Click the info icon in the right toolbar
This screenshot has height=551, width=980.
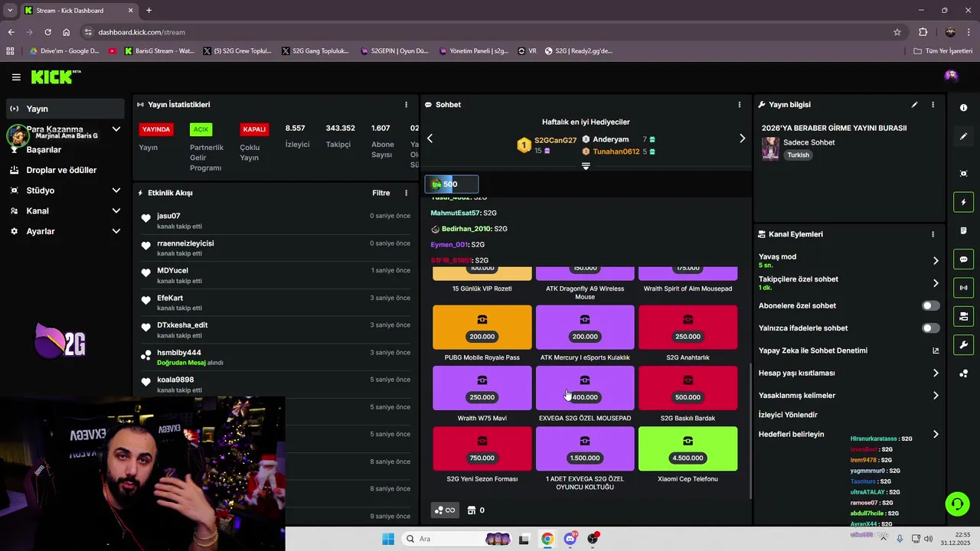pos(963,108)
